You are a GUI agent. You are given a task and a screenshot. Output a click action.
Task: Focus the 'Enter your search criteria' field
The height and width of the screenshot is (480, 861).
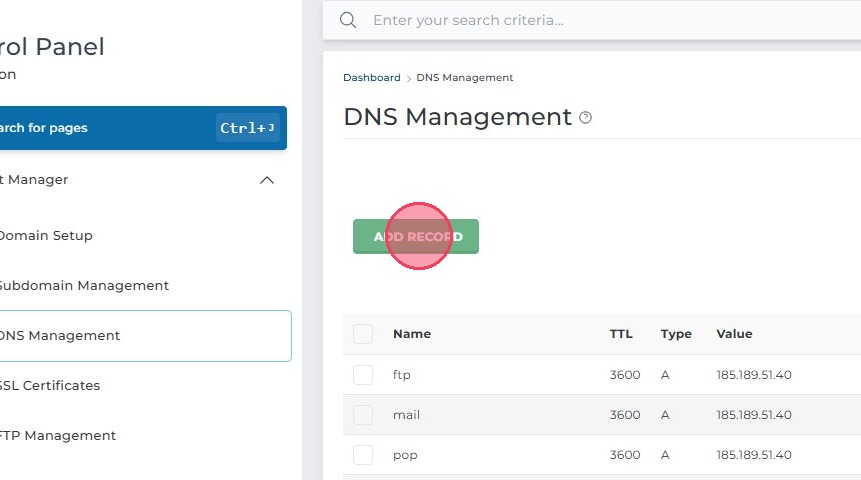[600, 20]
